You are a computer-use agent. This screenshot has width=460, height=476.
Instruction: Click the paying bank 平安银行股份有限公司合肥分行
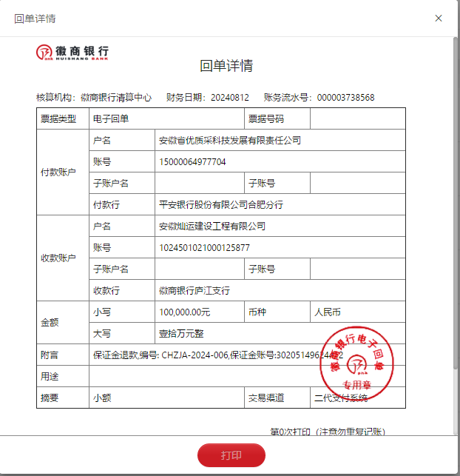221,204
